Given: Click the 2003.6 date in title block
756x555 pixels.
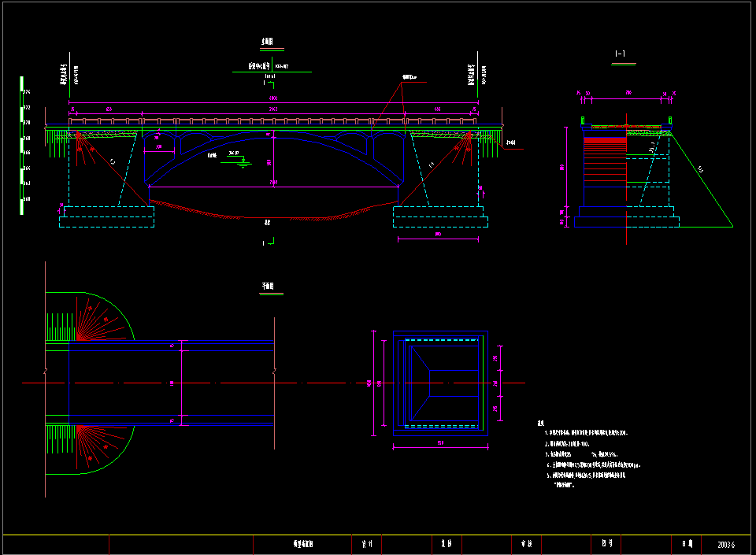Looking at the screenshot, I should (x=728, y=544).
